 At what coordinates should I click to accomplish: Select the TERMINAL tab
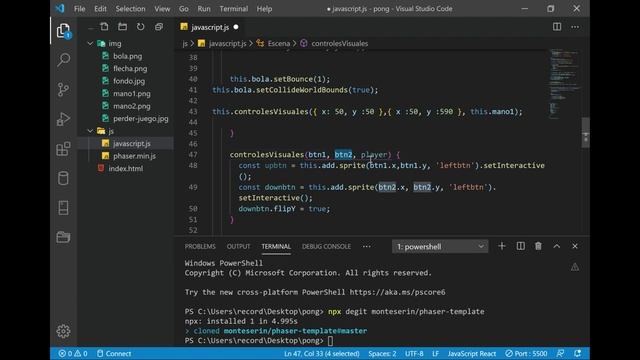276,246
